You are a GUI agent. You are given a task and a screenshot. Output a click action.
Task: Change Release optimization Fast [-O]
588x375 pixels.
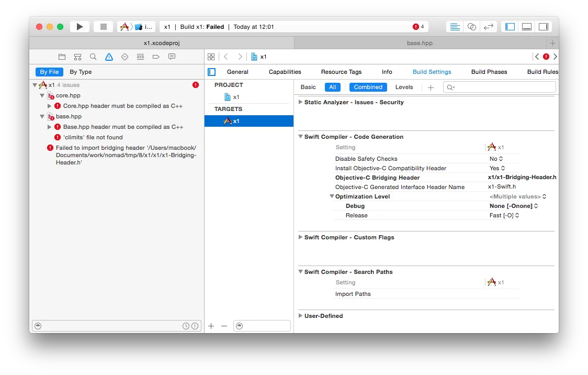click(x=504, y=215)
